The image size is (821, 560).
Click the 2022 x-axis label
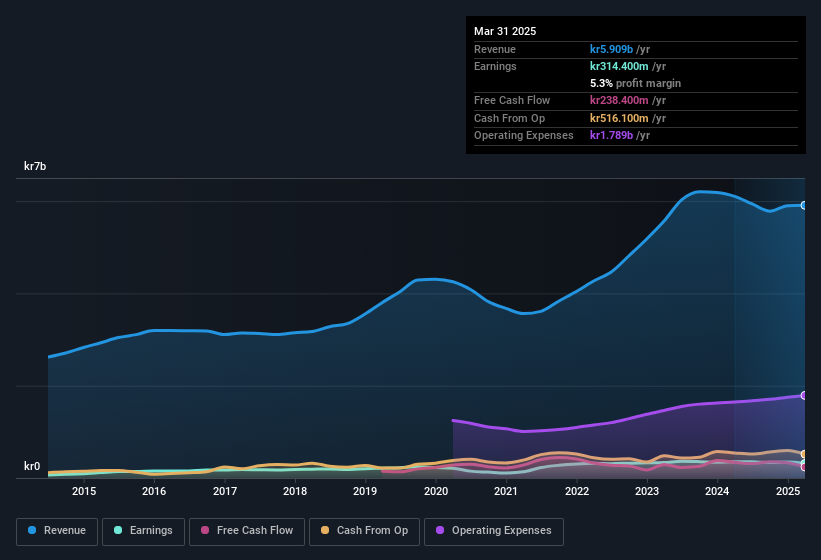point(576,491)
